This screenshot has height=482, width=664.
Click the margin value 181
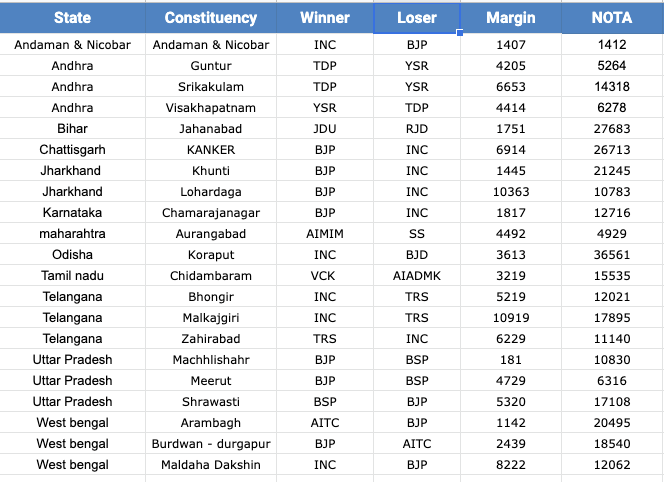tap(510, 360)
